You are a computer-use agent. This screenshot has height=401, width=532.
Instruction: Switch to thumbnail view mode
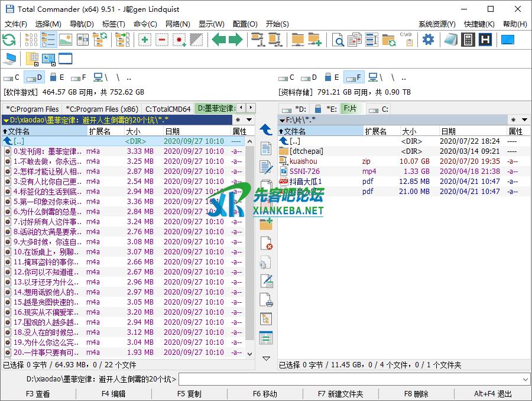[66, 40]
